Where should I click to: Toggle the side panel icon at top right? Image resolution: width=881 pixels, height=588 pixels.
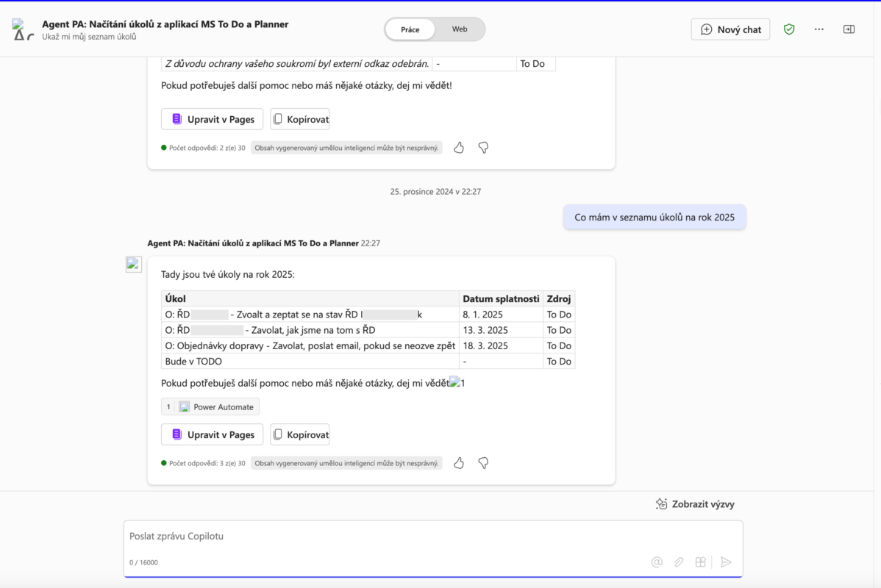click(x=849, y=29)
